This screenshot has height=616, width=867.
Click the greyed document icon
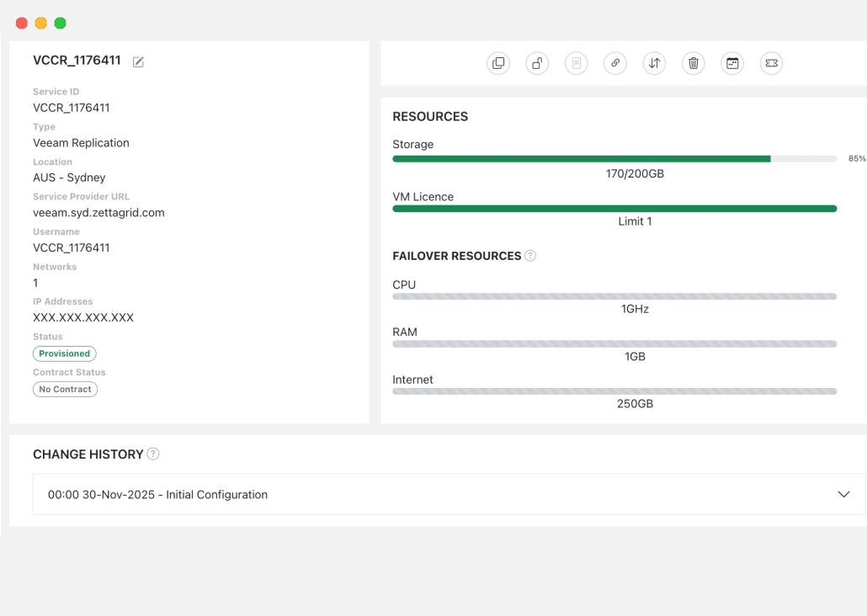[x=576, y=63]
